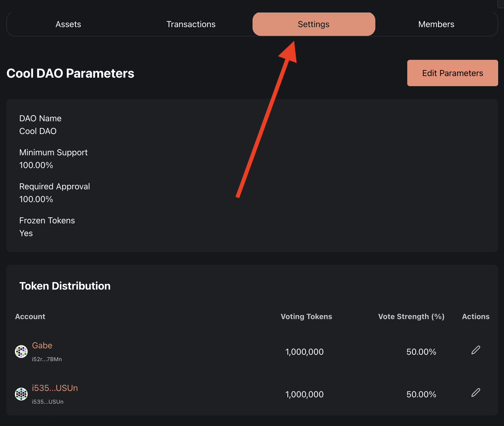Click the Frozen Tokens value Yes
Viewport: 504px width, 426px height.
[26, 233]
